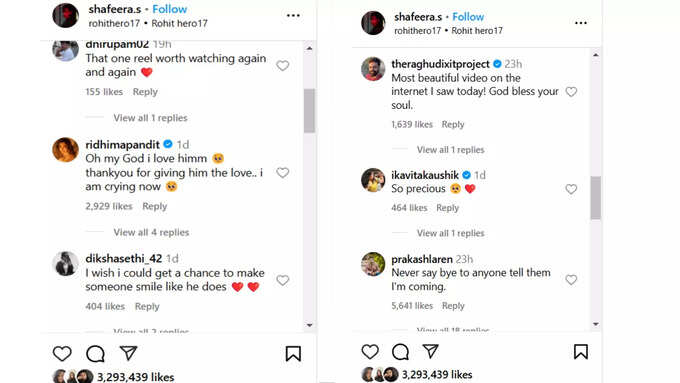Viewport: 680px width, 383px height.
Task: Reply to dikshasethi_42's comment
Action: (147, 306)
